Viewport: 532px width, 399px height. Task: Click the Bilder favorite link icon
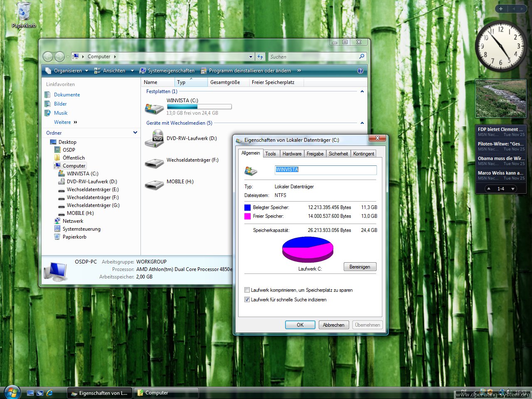click(x=48, y=104)
